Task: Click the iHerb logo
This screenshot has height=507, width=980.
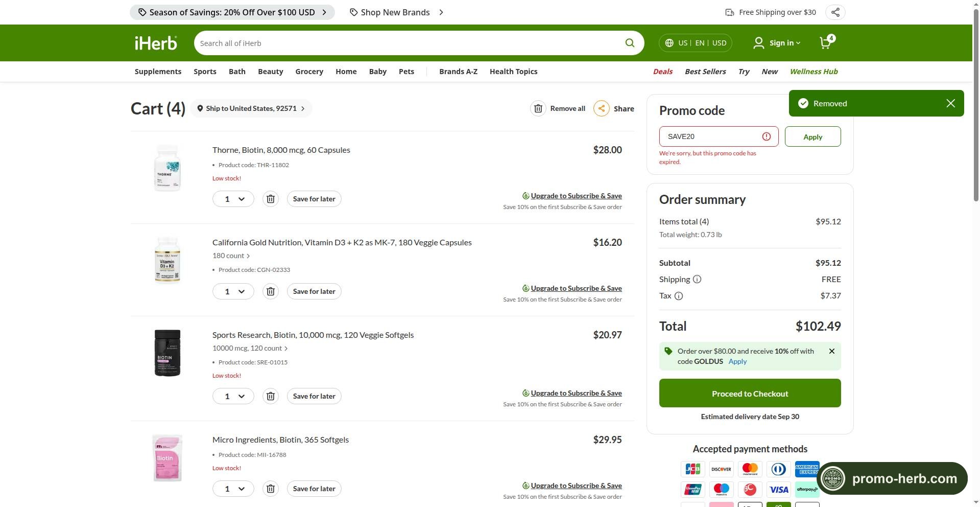Action: [156, 43]
